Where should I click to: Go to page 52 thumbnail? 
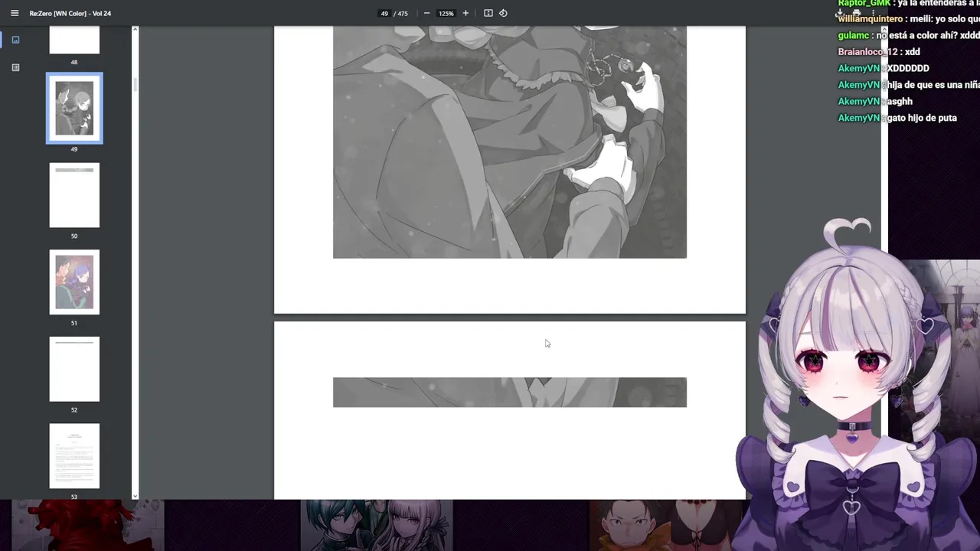coord(74,369)
